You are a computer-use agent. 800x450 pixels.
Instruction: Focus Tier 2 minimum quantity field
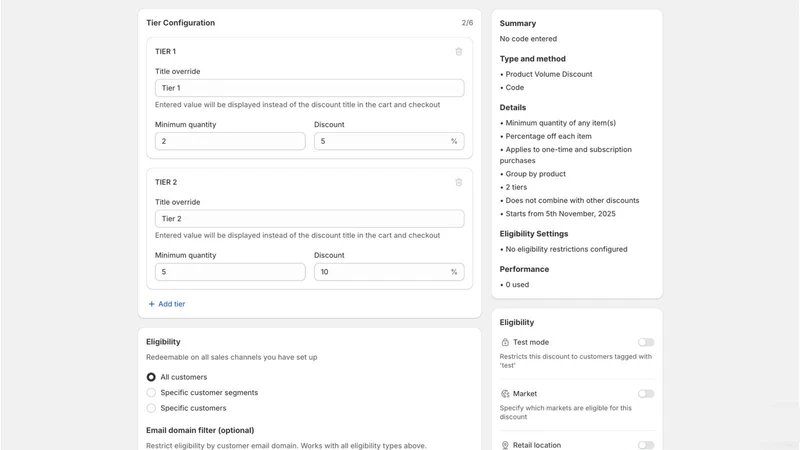(230, 271)
